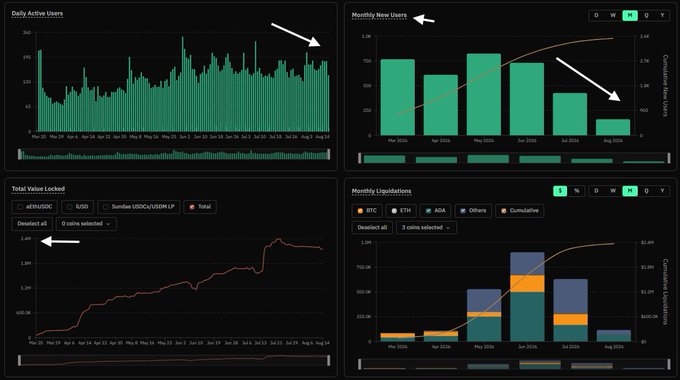680x380 pixels.
Task: Select M interval in Monthly Liquidations
Action: pos(630,191)
